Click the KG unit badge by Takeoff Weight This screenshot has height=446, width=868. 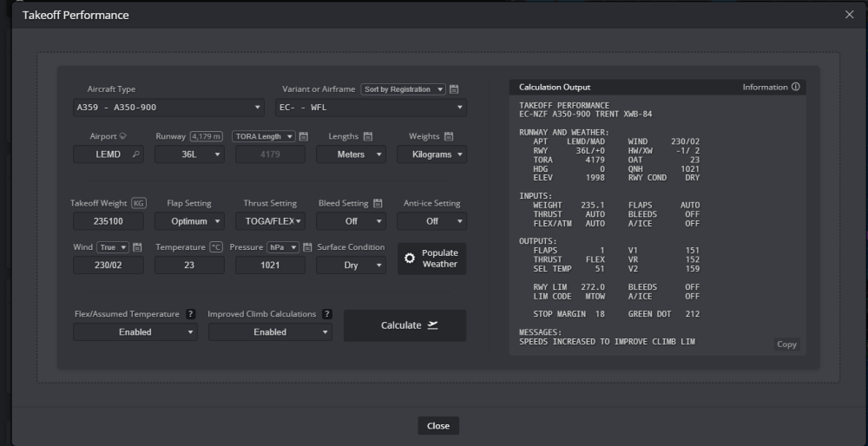pyautogui.click(x=138, y=203)
